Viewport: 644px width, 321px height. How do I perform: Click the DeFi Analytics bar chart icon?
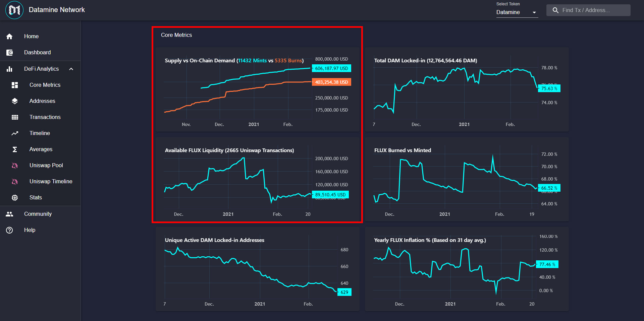coord(9,69)
